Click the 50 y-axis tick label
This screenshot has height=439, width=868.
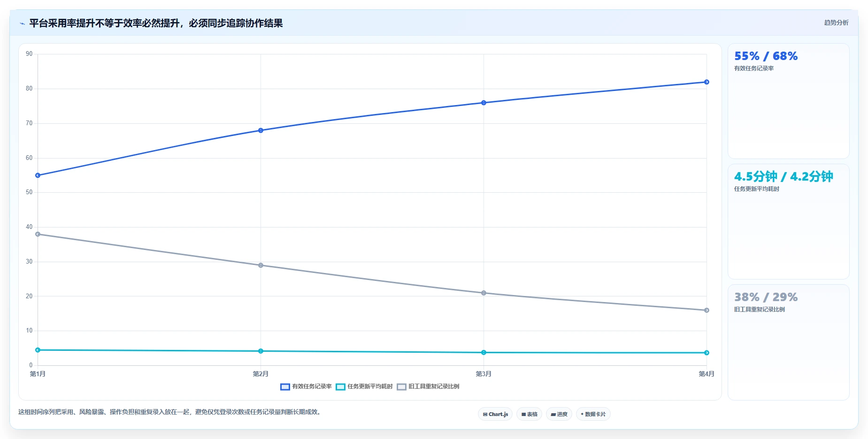(29, 192)
